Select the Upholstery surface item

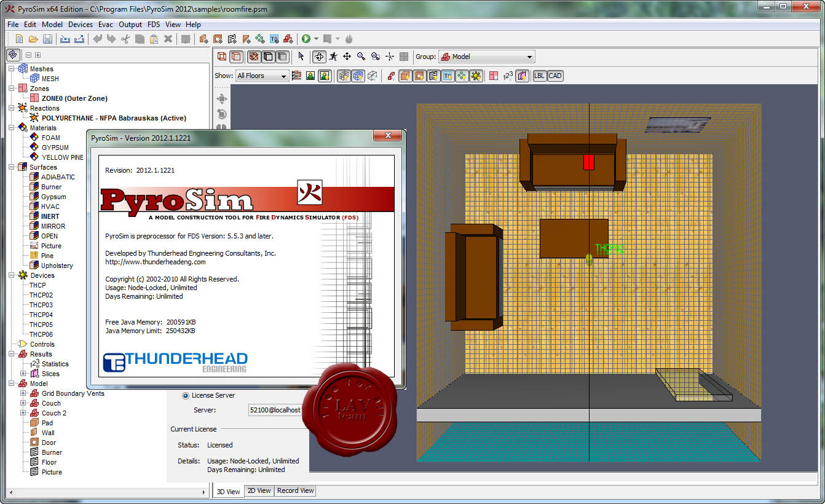(57, 266)
